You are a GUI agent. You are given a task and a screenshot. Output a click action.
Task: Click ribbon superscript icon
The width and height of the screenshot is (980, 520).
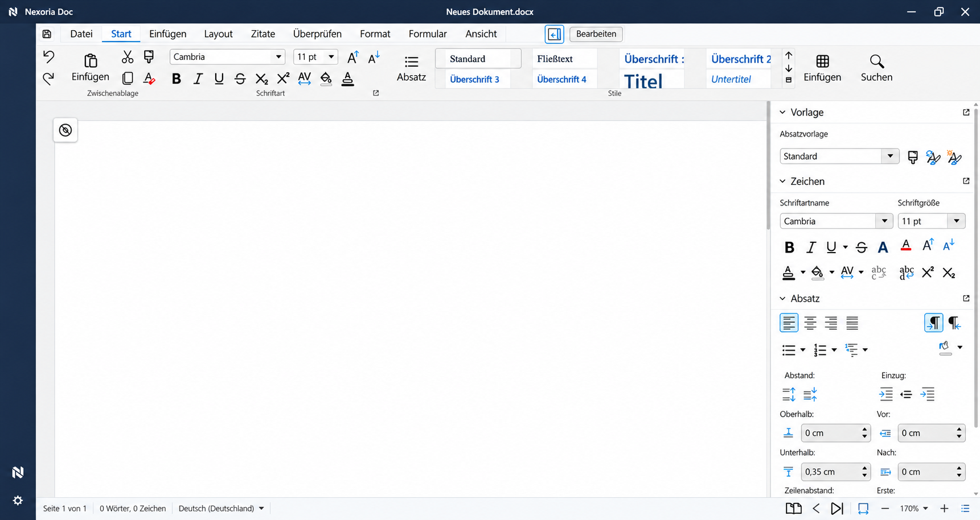(x=283, y=78)
